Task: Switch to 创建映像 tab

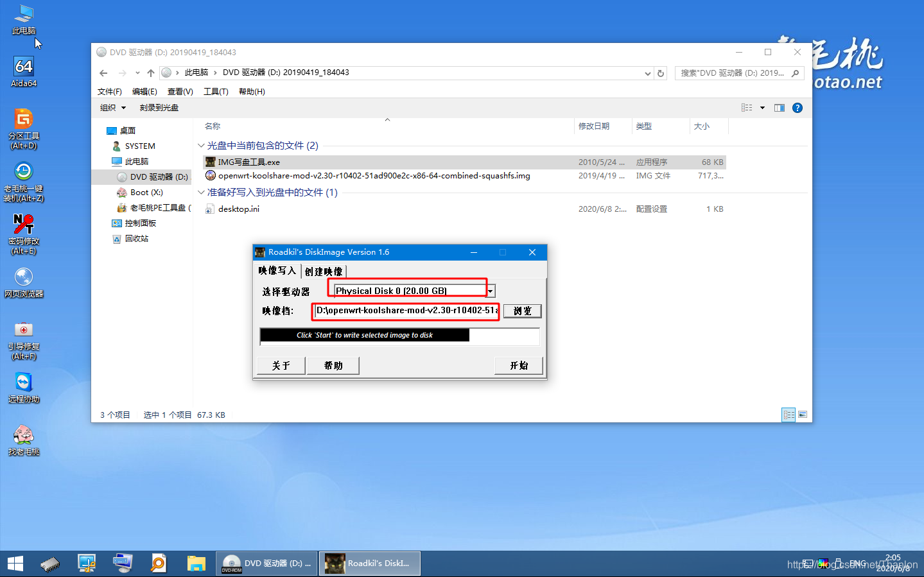Action: tap(324, 271)
